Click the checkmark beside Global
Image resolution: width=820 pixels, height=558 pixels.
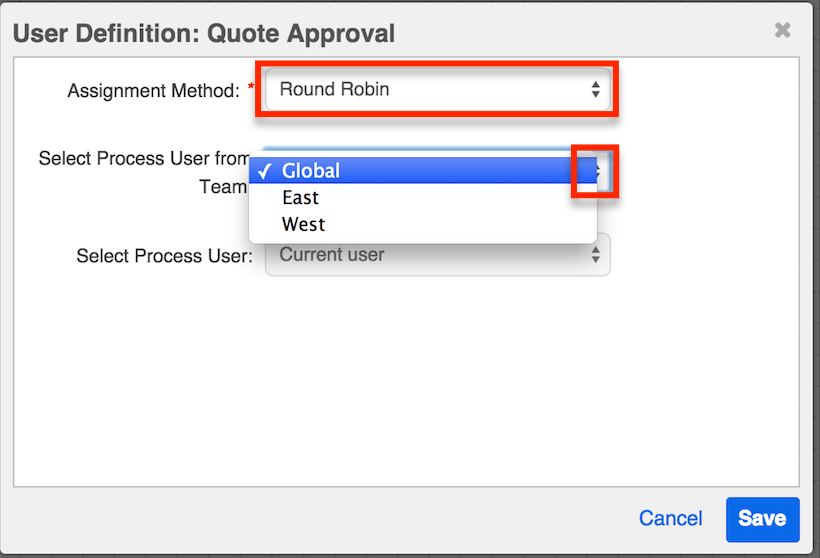pyautogui.click(x=265, y=171)
